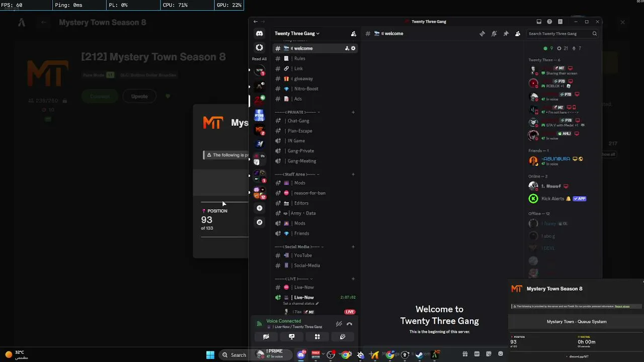Screen dimensions: 644x362
Task: Open pinned messages icon
Action: coord(506,34)
